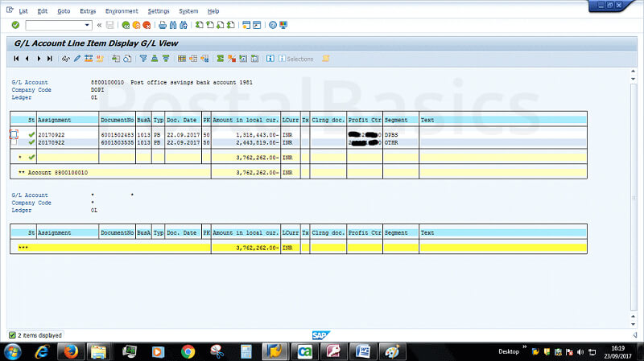Launch Firefox from the Windows taskbar

70,351
